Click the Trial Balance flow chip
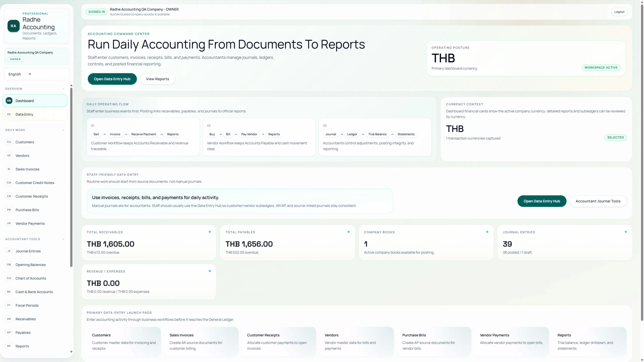The width and height of the screenshot is (644, 362). coord(377,134)
